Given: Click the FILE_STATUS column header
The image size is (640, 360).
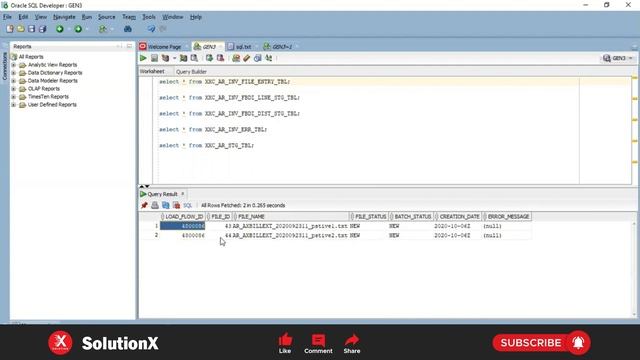Looking at the screenshot, I should point(370,217).
